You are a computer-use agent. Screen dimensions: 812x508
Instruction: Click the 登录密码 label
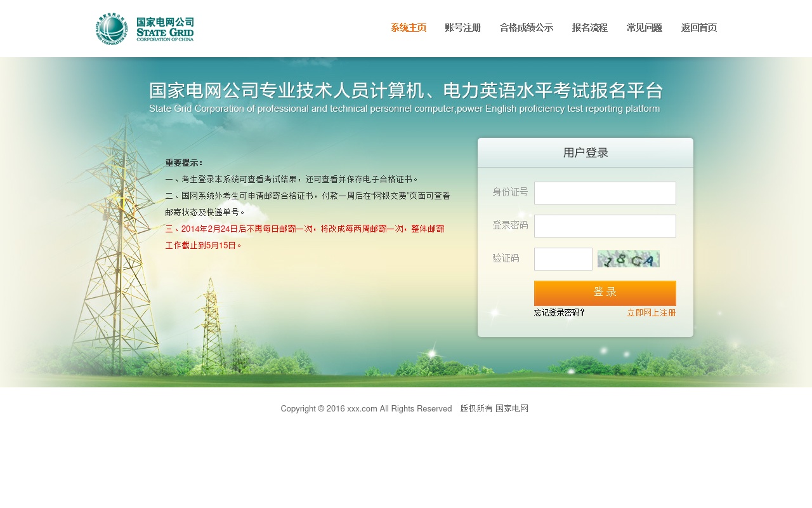pos(510,225)
